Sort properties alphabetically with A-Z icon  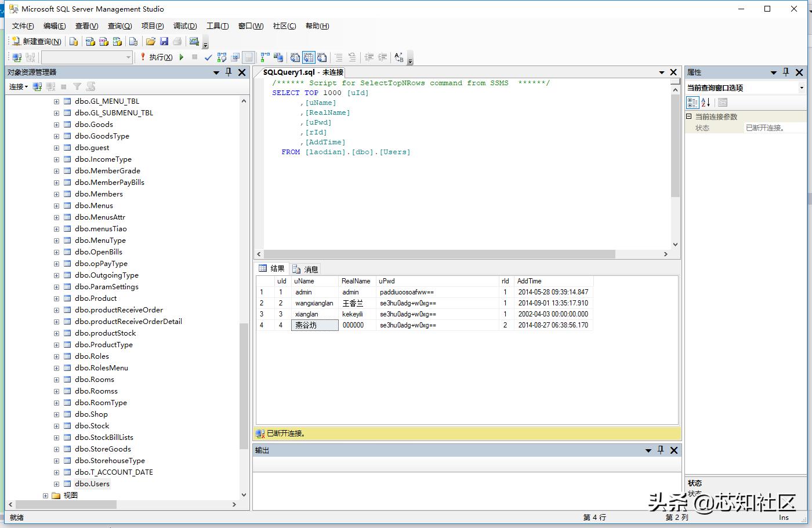coord(705,103)
